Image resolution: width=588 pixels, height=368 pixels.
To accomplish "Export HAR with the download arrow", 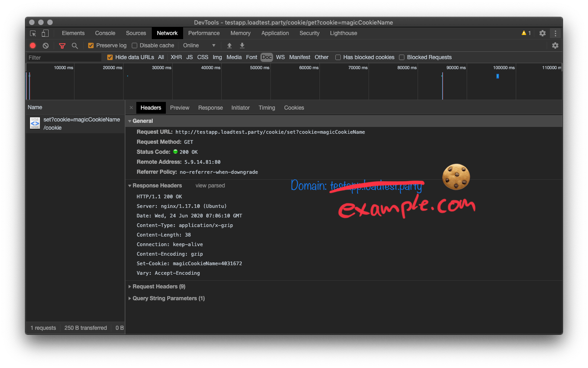I will [242, 45].
